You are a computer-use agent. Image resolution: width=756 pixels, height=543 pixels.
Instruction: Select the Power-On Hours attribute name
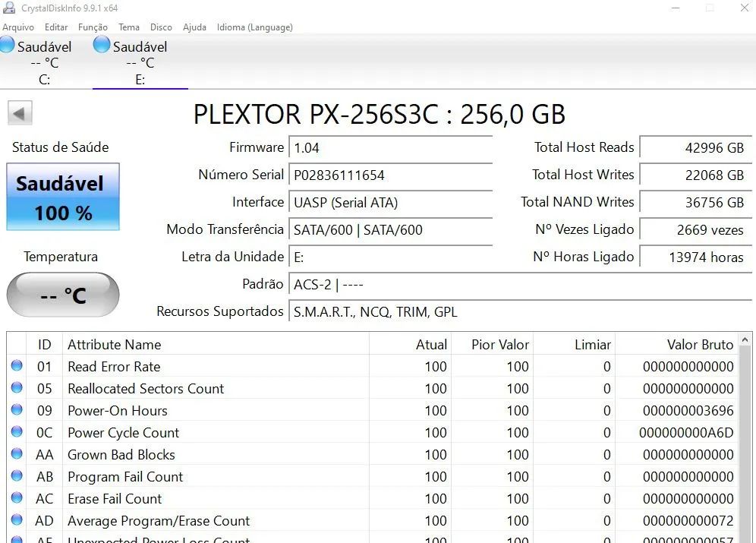point(118,411)
